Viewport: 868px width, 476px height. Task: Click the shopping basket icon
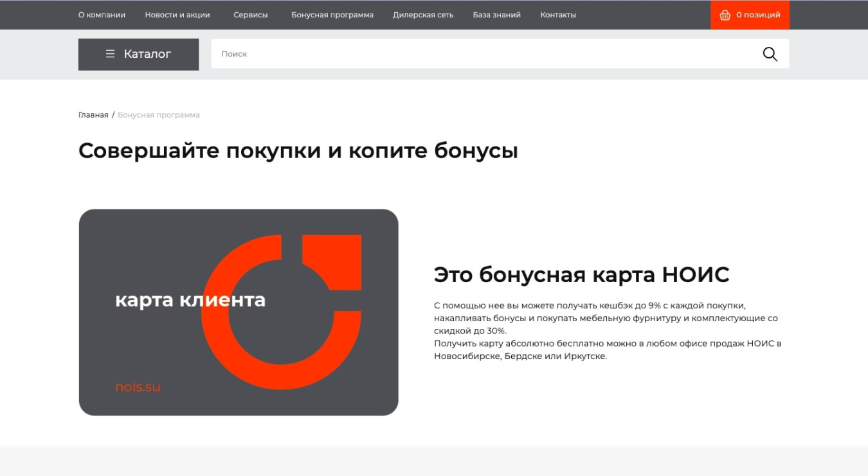click(x=725, y=15)
